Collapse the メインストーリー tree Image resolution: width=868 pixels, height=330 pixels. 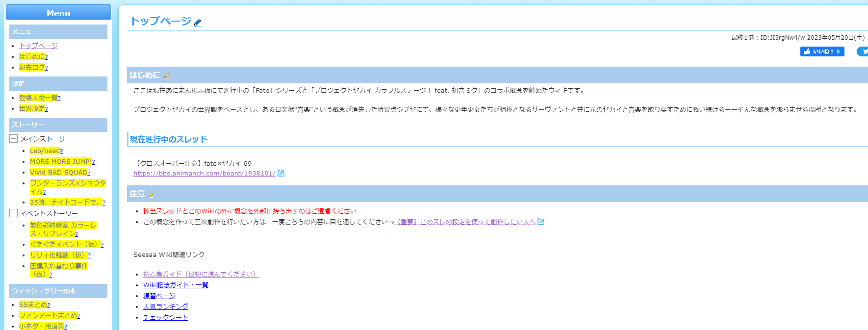(14, 139)
